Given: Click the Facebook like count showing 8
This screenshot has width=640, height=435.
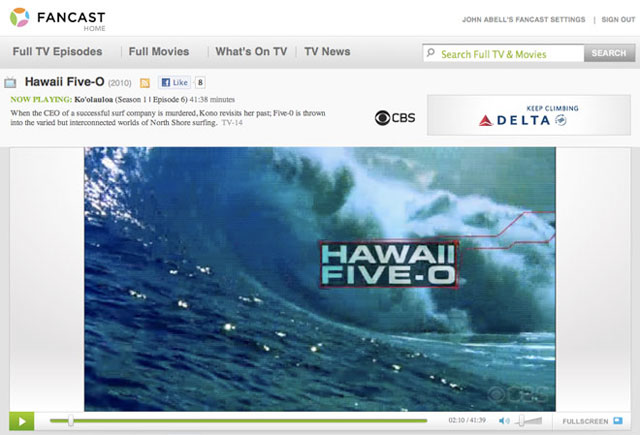Looking at the screenshot, I should coord(200,82).
